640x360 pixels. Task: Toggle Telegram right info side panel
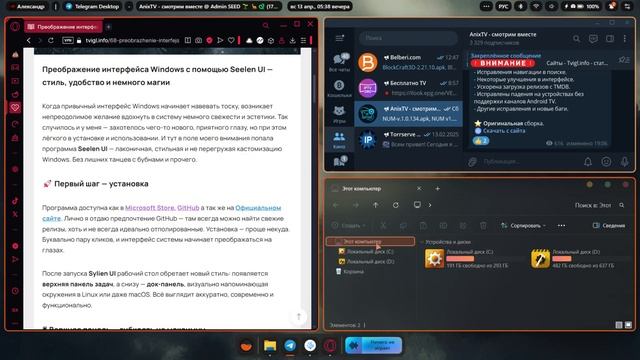point(610,39)
